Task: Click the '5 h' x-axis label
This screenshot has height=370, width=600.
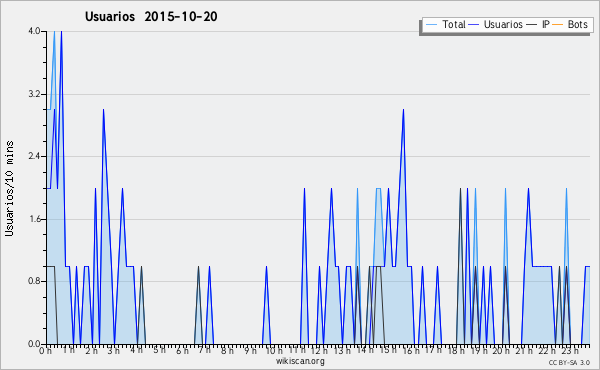Action: [159, 350]
